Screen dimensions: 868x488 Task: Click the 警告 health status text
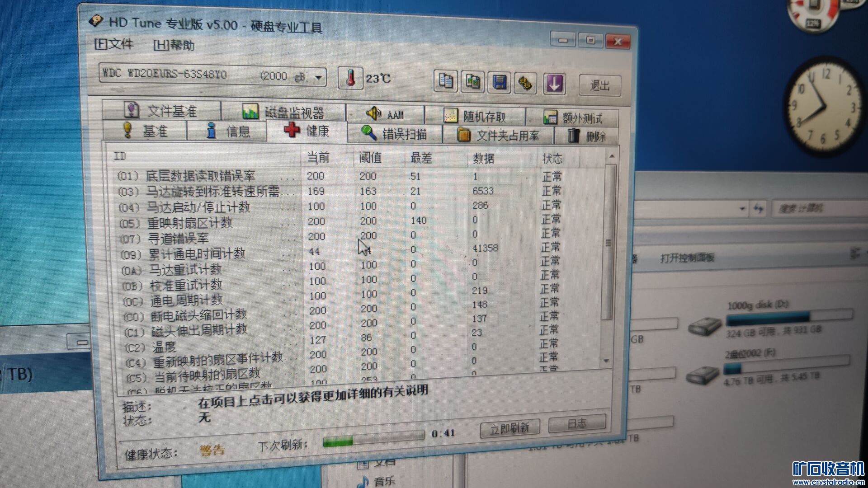tap(212, 450)
